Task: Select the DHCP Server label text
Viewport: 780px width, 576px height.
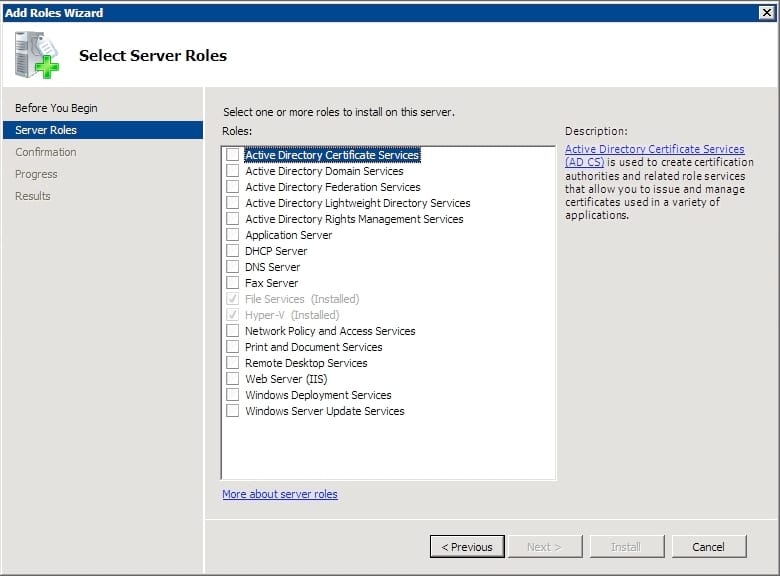Action: pyautogui.click(x=276, y=251)
